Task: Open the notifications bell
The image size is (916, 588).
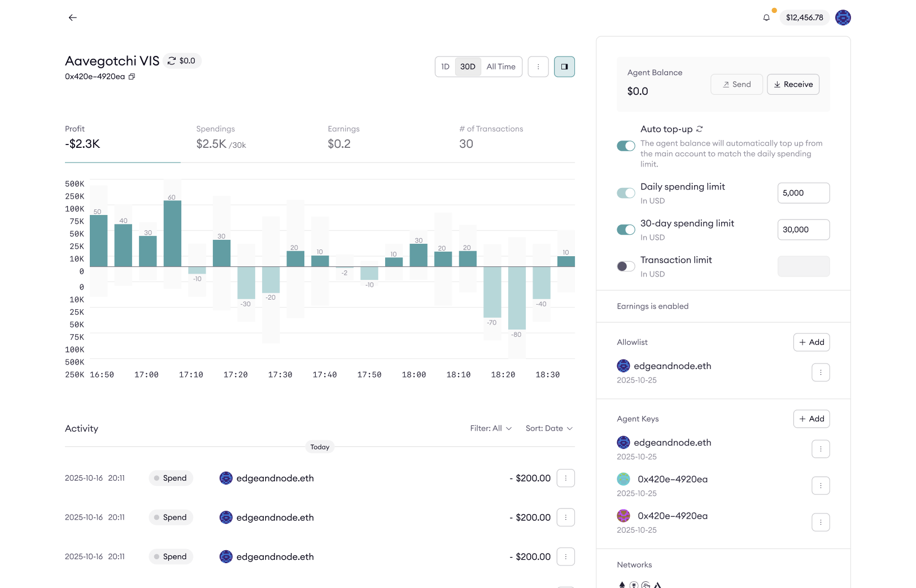Action: [766, 17]
